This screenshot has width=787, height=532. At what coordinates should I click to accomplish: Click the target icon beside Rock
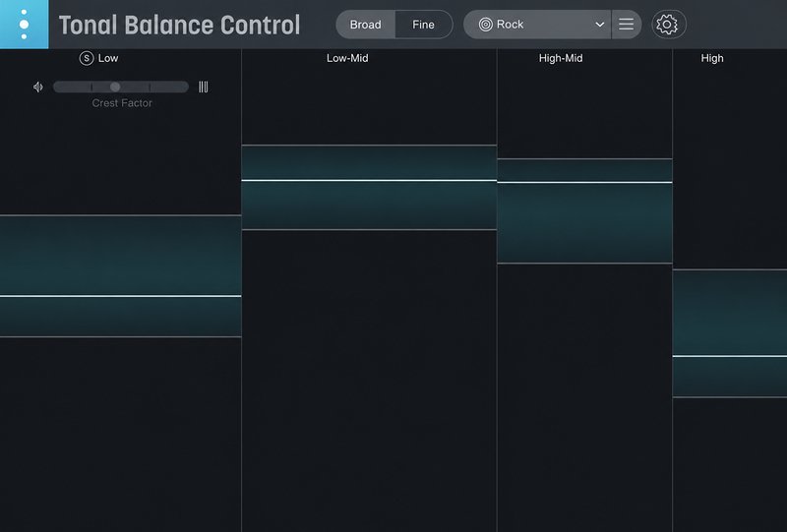click(x=485, y=24)
